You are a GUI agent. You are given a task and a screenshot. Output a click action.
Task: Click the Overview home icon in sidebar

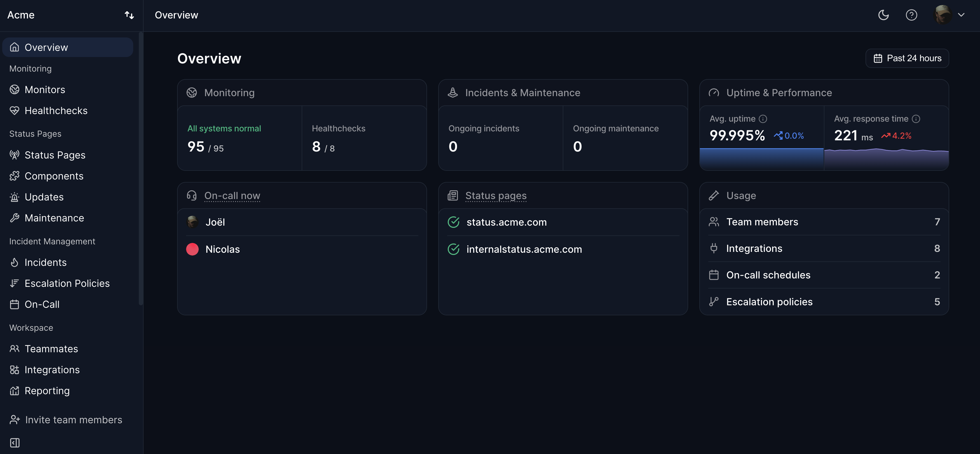(15, 47)
